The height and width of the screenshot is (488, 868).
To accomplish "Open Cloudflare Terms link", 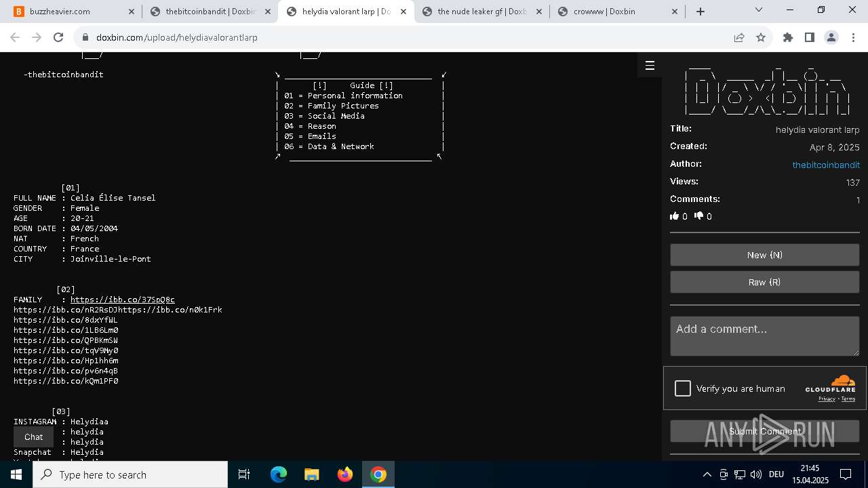I will (x=848, y=399).
